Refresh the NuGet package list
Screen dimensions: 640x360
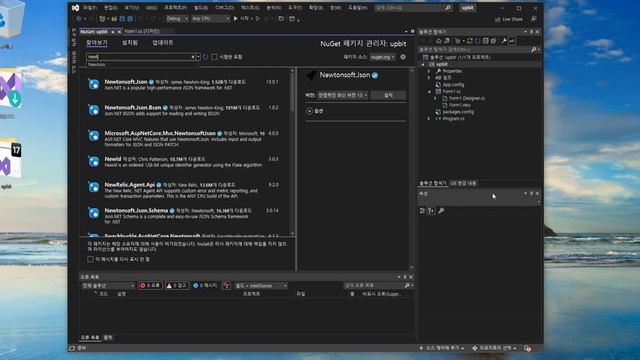click(205, 57)
